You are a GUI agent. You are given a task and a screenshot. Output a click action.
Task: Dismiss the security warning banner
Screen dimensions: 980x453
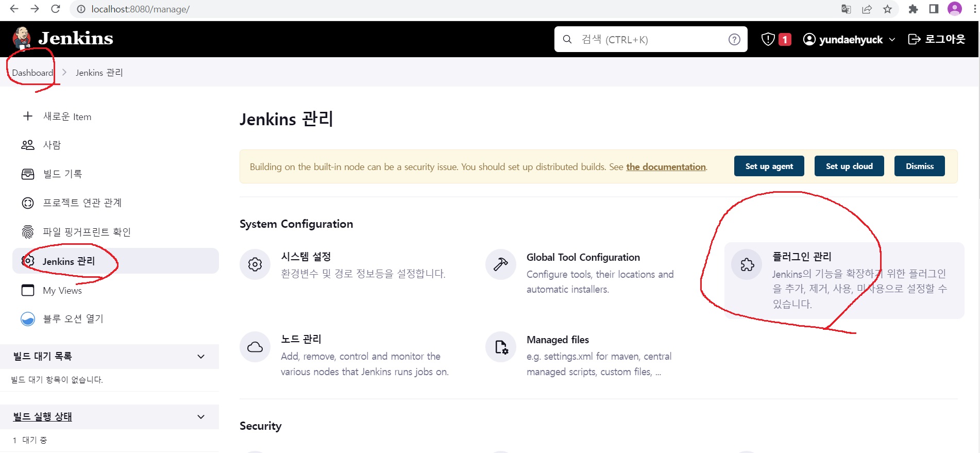[920, 166]
